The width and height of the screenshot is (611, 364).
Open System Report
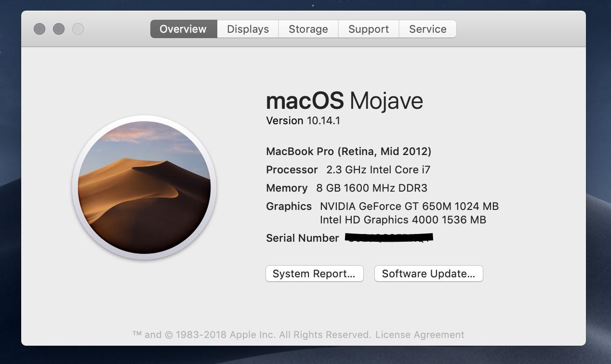click(314, 273)
